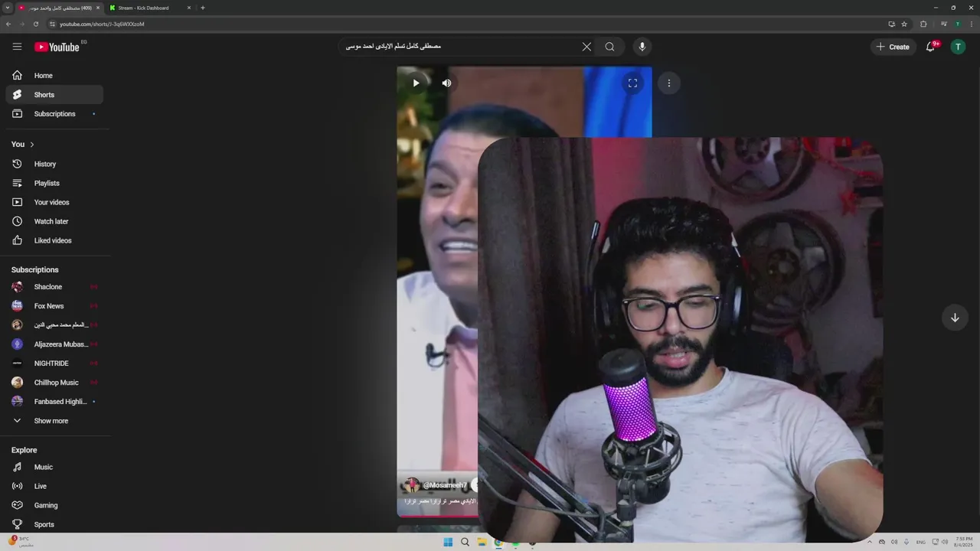Go to next Short with down arrow
Screen dimensions: 980x551
click(x=955, y=317)
